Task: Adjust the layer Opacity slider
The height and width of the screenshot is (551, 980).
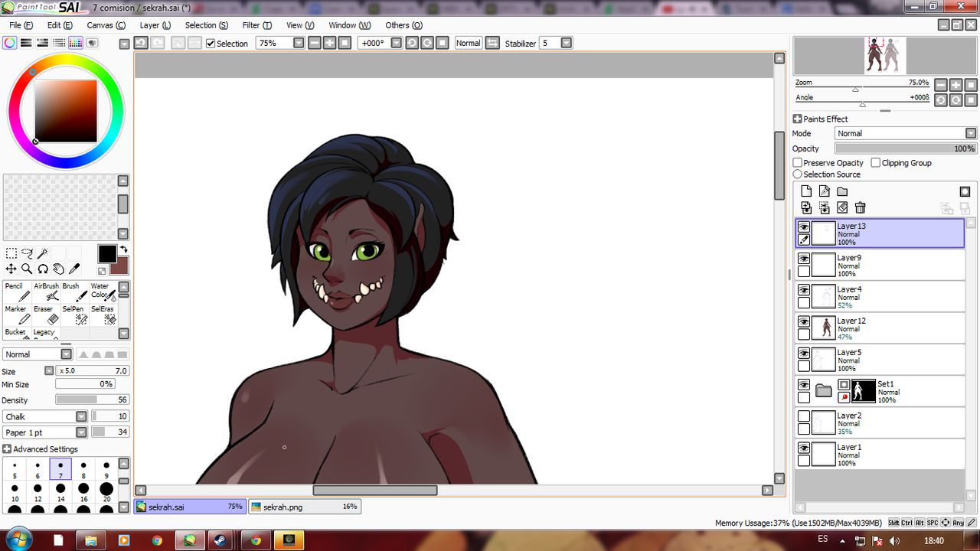Action: point(905,148)
